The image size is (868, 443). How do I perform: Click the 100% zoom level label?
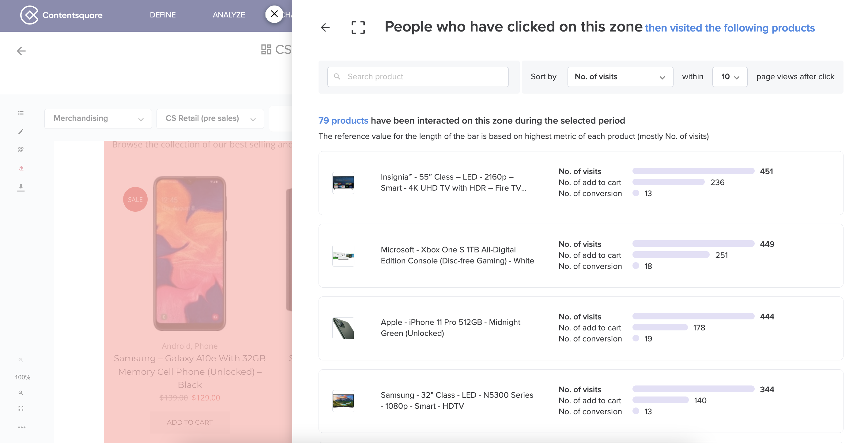tap(23, 377)
